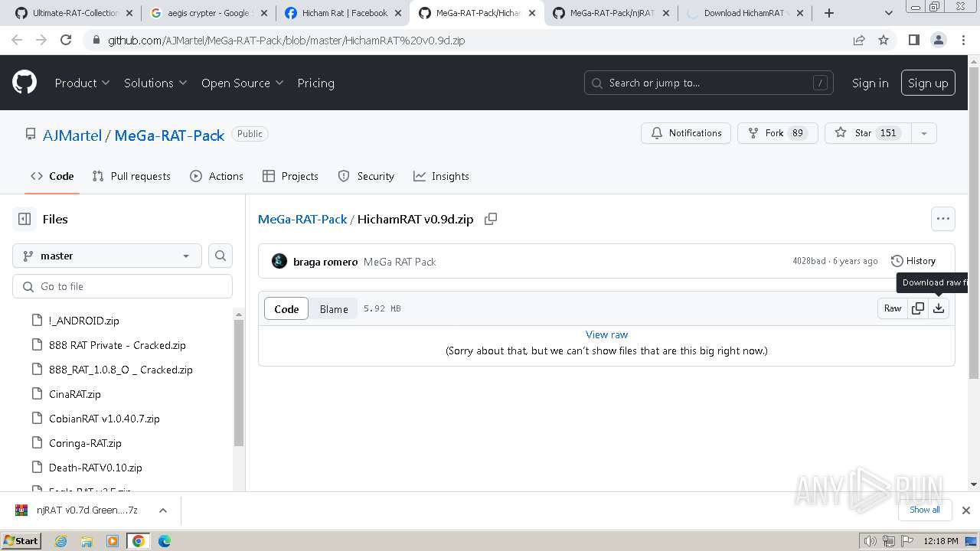Select the Code view toggle
980x551 pixels.
(286, 308)
